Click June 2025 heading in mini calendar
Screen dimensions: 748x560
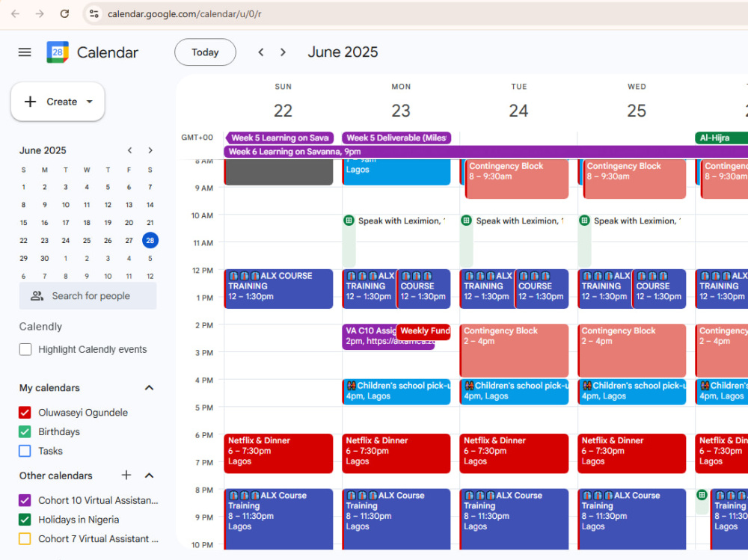43,150
